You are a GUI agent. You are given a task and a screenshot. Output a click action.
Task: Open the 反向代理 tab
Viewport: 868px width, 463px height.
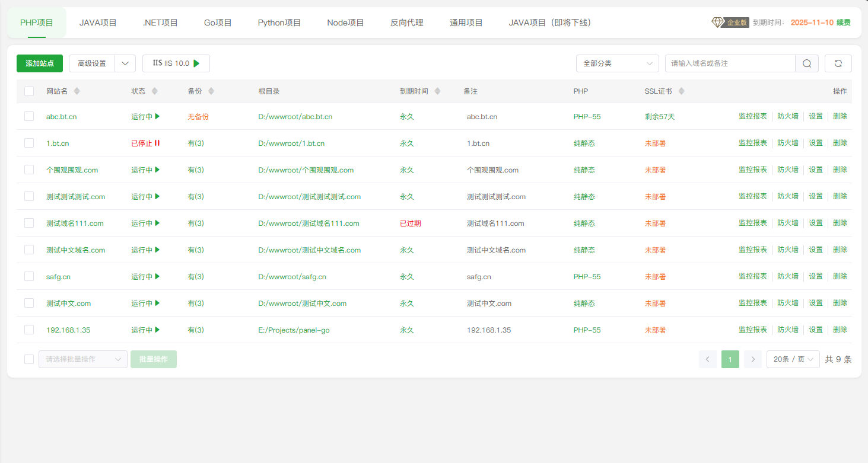point(406,23)
